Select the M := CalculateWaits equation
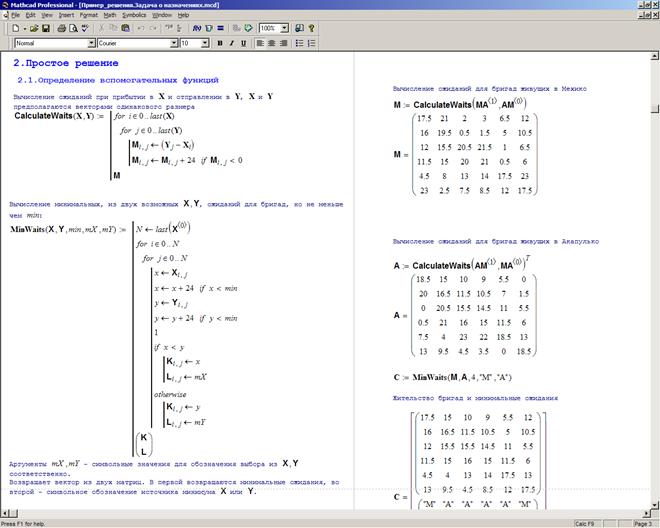 tap(460, 104)
